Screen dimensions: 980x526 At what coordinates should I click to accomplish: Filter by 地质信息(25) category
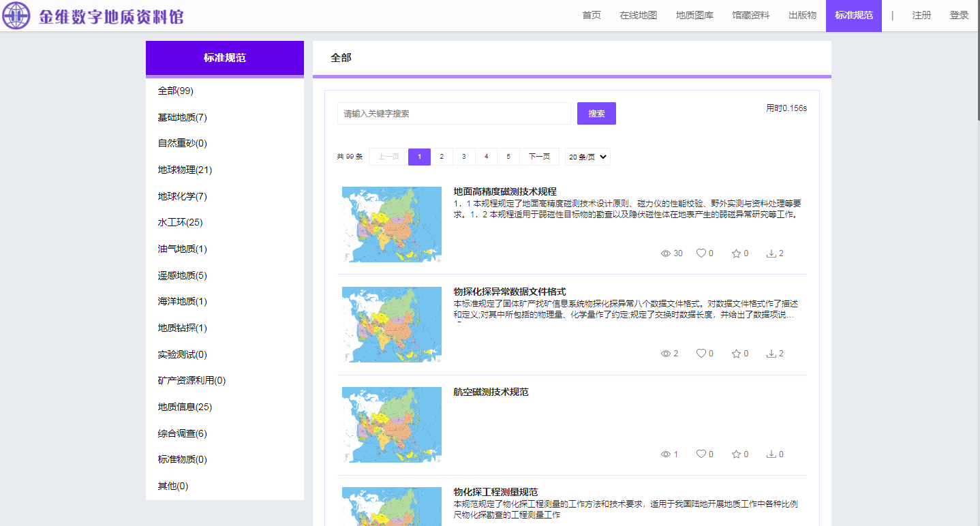185,407
